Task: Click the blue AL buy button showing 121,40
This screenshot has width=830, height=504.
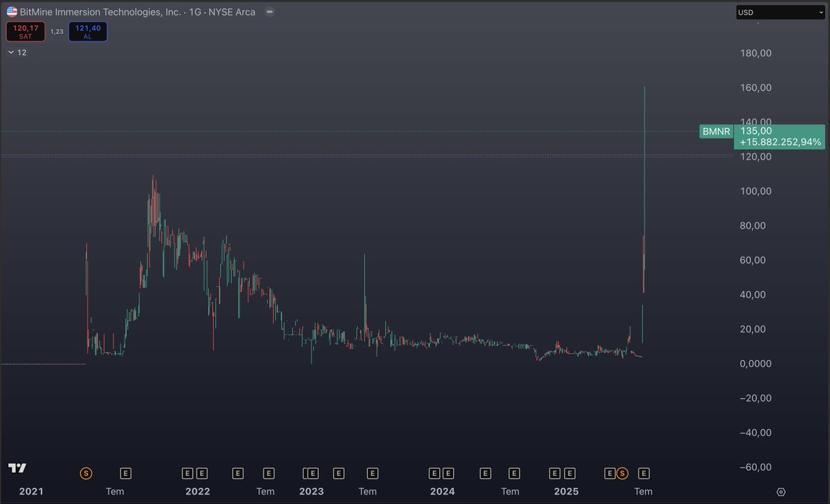Action: [x=88, y=31]
